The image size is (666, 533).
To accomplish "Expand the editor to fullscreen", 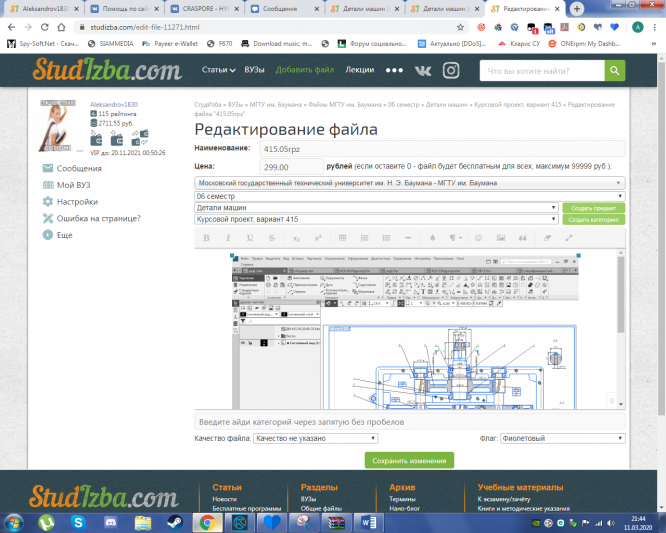I will coord(569,238).
